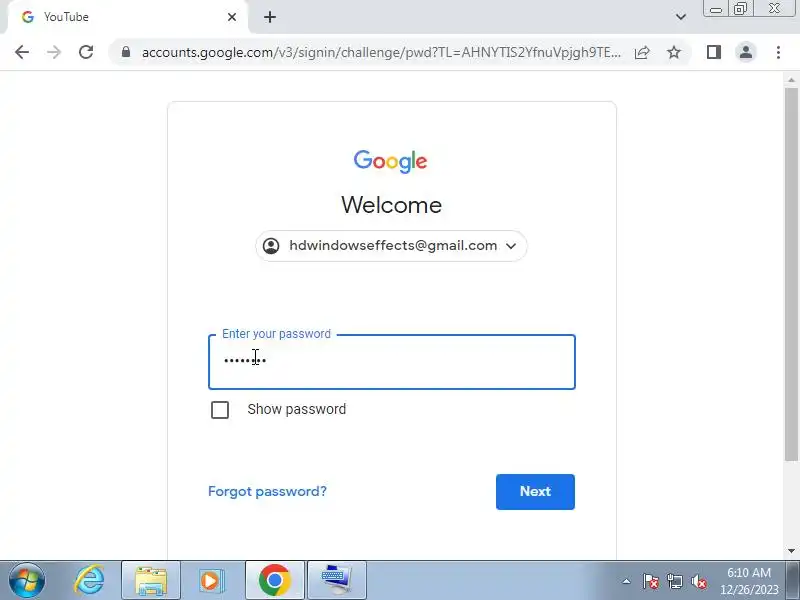
Task: Open the Chrome three-dot menu
Action: coord(778,52)
